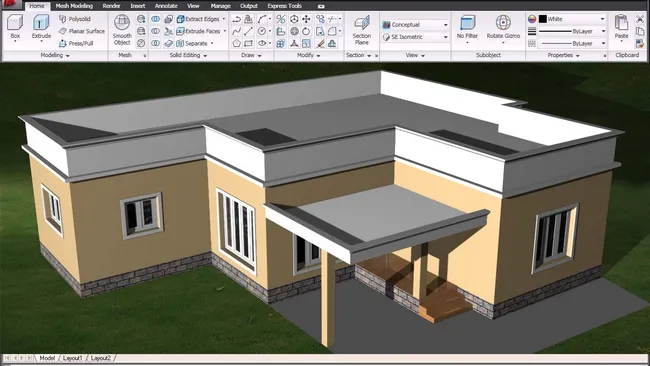This screenshot has height=366, width=650.
Task: Open the linetype ByLayer dropdown
Action: [x=572, y=43]
